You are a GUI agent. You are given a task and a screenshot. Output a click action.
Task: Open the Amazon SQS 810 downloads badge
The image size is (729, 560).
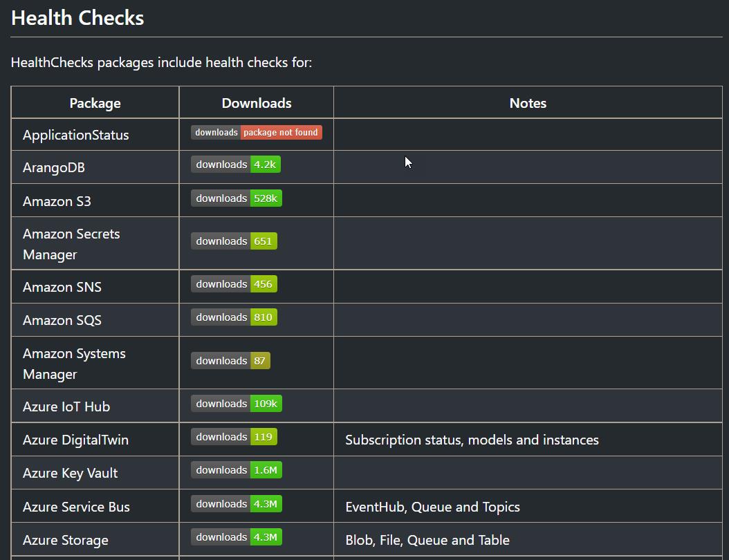(234, 317)
